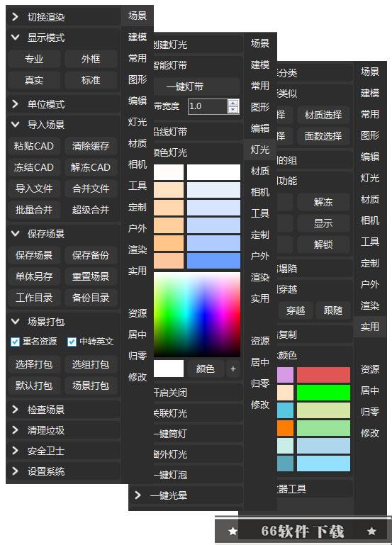Click the 粘贴CAD button
Viewport: 392px width, 545px height.
click(34, 146)
